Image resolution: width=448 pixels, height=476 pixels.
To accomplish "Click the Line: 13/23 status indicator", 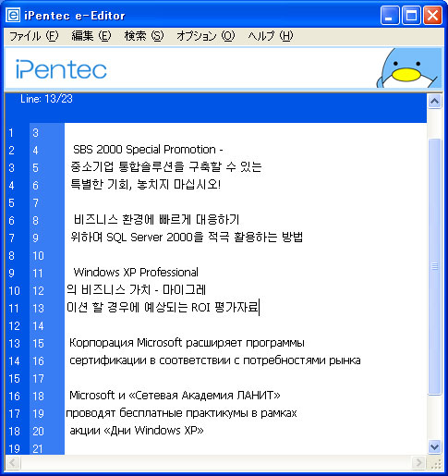I will coord(46,99).
